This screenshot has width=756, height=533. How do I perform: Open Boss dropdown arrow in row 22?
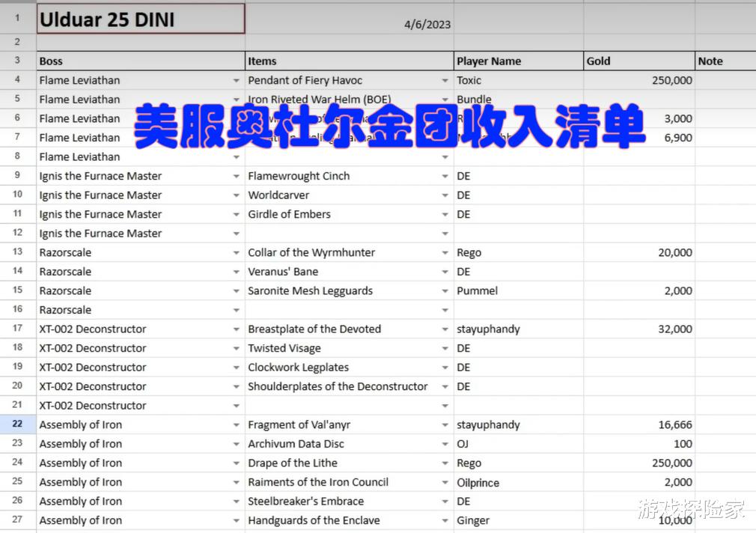pos(237,425)
